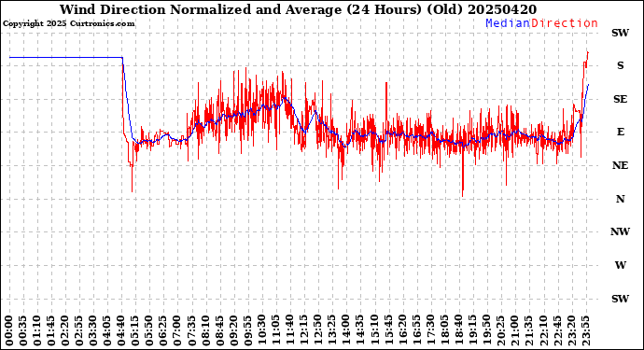Click the "01:45" time axis label
The height and width of the screenshot is (350, 644).
click(x=51, y=330)
